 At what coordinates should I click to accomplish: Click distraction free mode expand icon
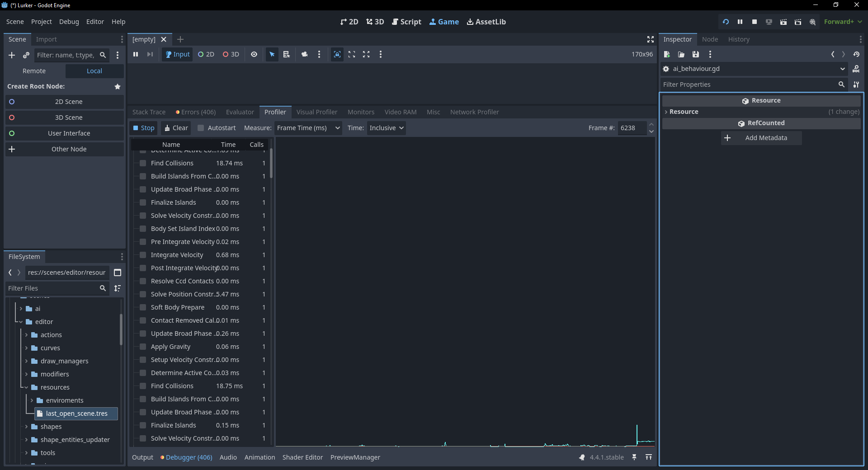651,39
